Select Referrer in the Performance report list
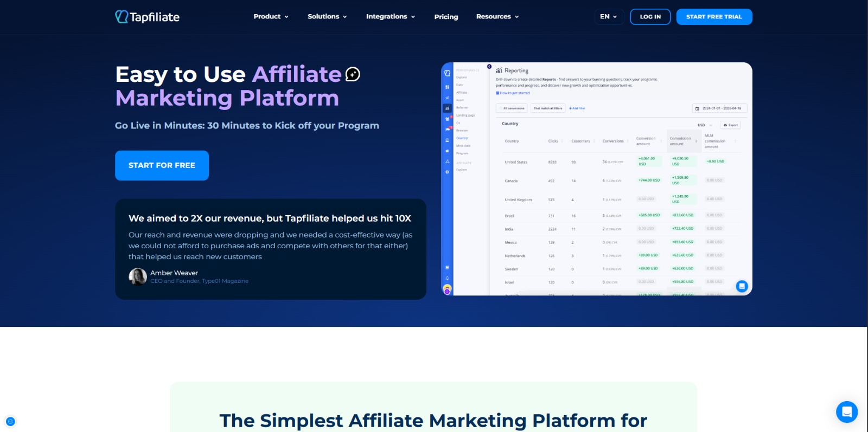Image resolution: width=868 pixels, height=432 pixels. pyautogui.click(x=462, y=108)
